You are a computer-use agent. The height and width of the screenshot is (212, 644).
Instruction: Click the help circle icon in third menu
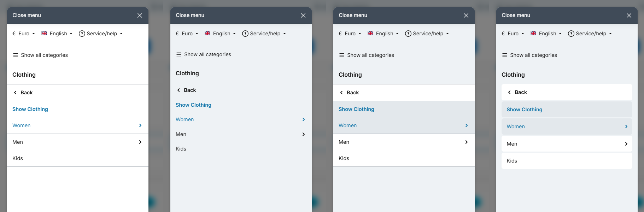408,34
